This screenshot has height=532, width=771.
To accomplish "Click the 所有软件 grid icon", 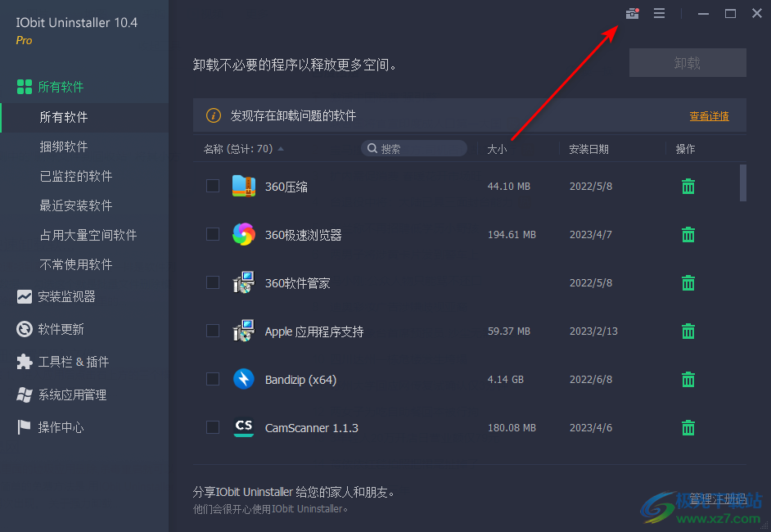I will pyautogui.click(x=24, y=87).
